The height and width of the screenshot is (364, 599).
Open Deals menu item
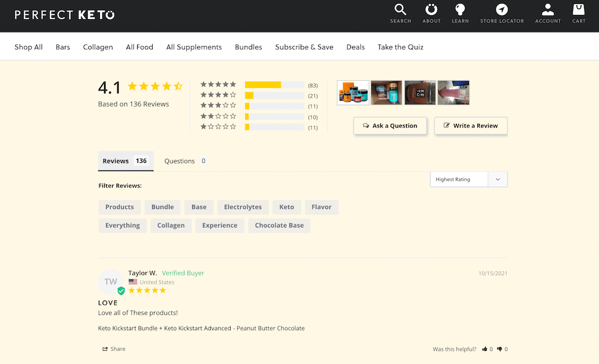coord(355,47)
